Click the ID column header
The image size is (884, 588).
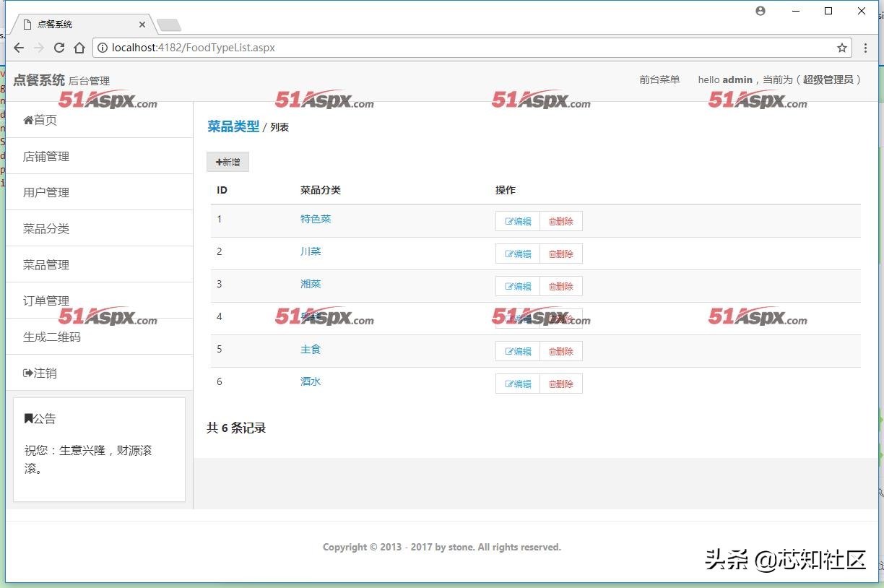(222, 190)
